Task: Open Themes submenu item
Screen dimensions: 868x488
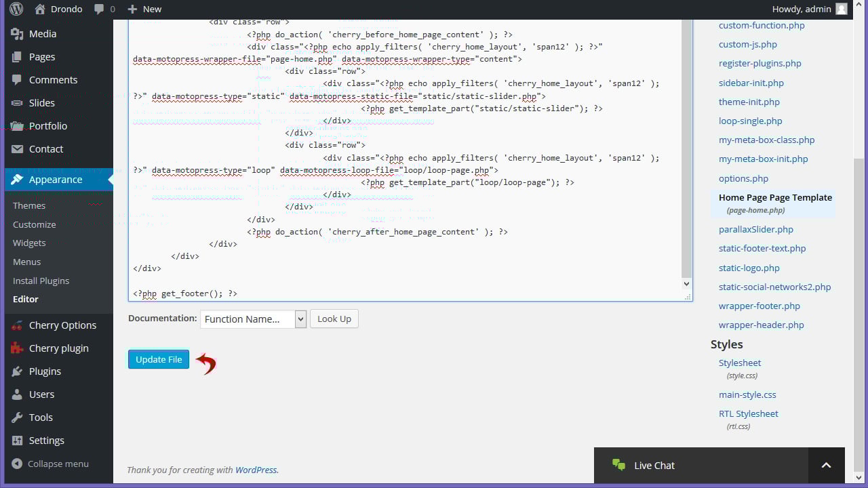Action: (x=29, y=205)
